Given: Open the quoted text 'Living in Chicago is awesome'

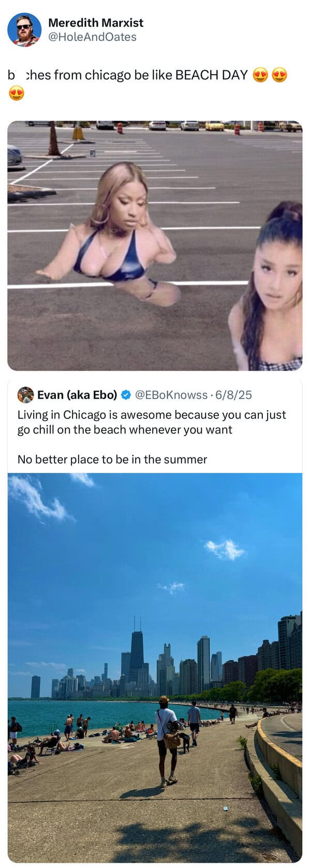Looking at the screenshot, I should pos(152,422).
